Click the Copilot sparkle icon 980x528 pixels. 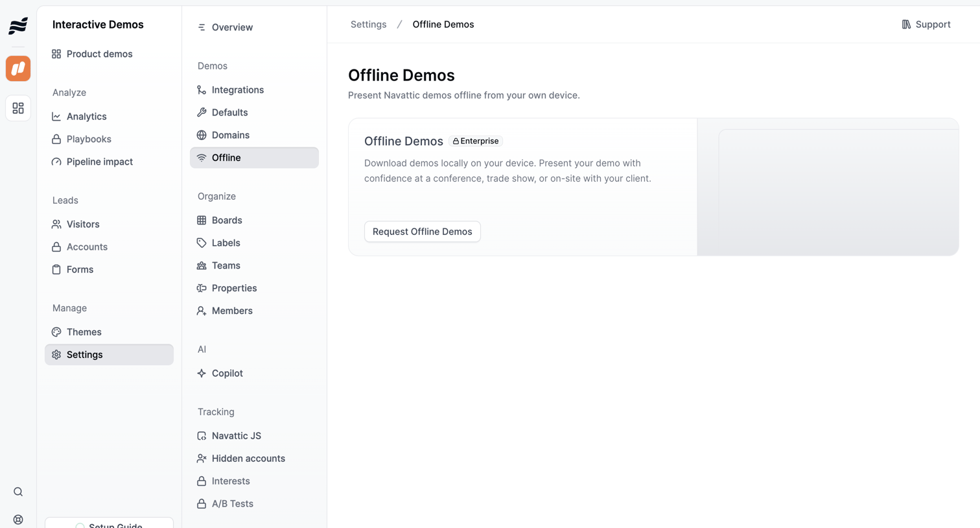(202, 373)
